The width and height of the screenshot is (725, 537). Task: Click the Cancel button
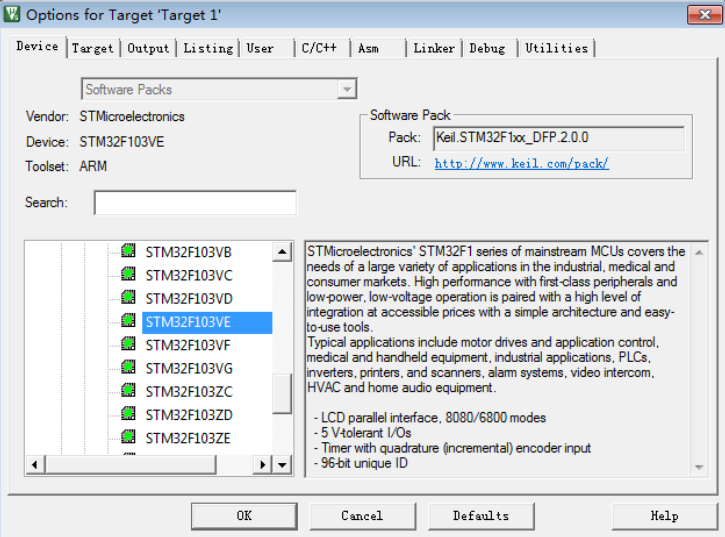tap(362, 516)
